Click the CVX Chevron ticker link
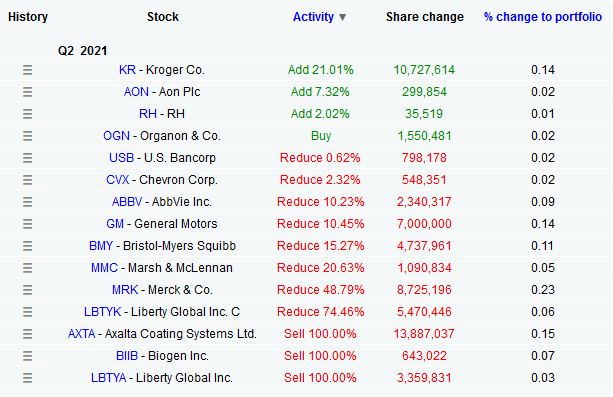The width and height of the screenshot is (613, 397). (117, 180)
